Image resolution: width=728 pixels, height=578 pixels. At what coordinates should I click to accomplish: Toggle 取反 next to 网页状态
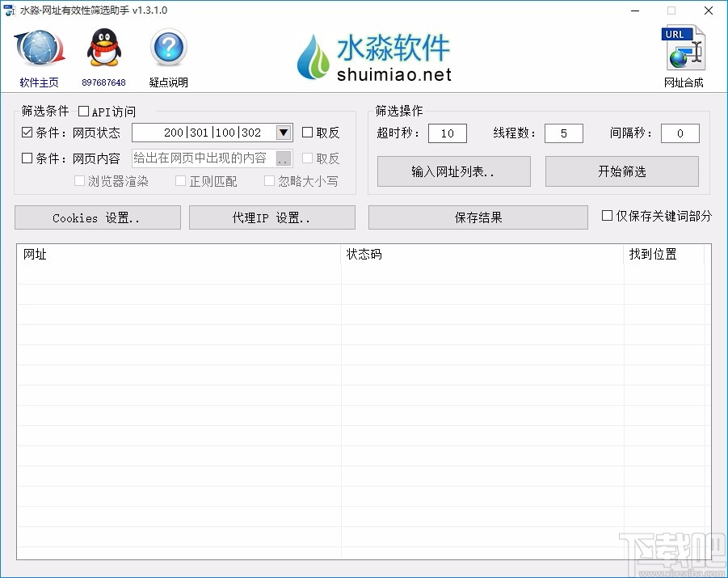point(305,132)
